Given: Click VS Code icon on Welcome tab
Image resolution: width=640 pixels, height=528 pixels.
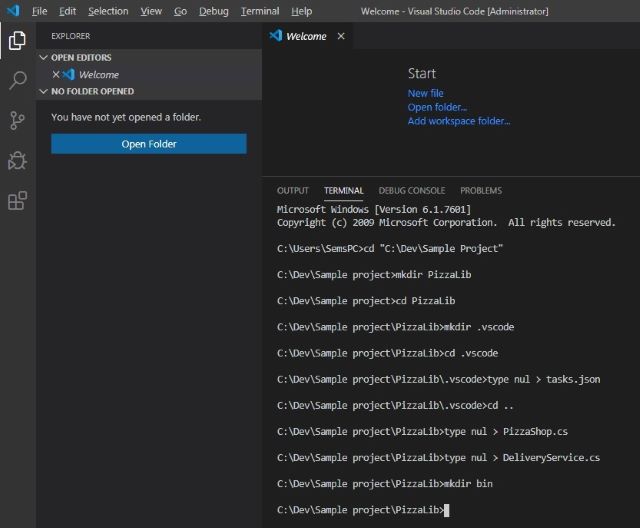Looking at the screenshot, I should tap(276, 36).
